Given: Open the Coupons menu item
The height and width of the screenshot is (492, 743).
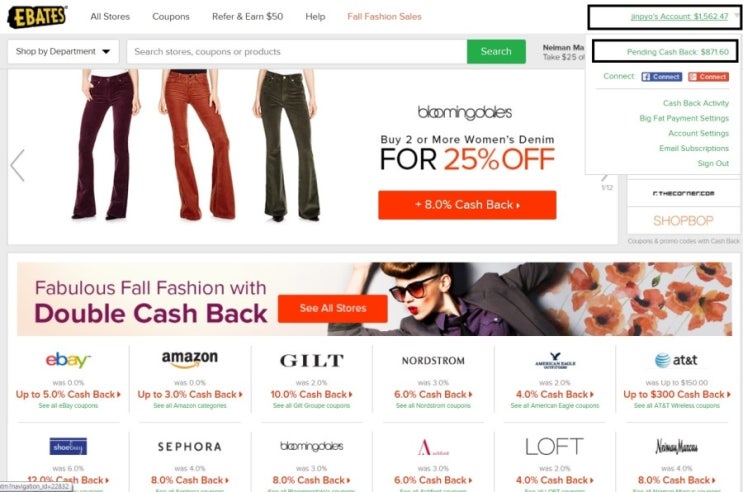Looking at the screenshot, I should pyautogui.click(x=171, y=17).
